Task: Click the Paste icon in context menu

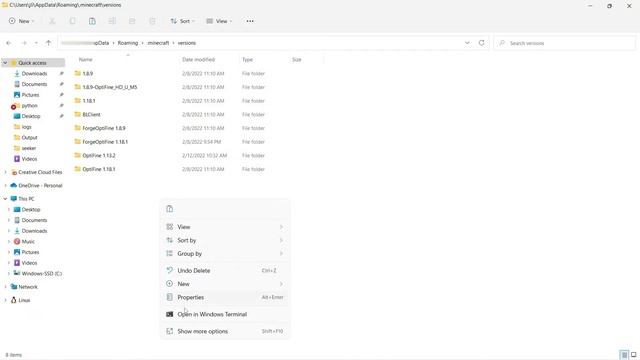Action: point(170,209)
